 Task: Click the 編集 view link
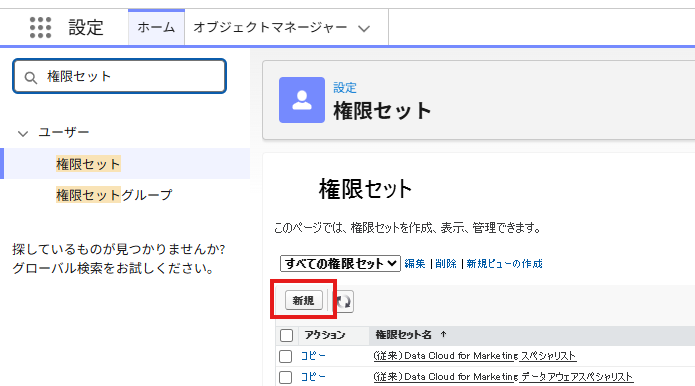click(x=415, y=264)
